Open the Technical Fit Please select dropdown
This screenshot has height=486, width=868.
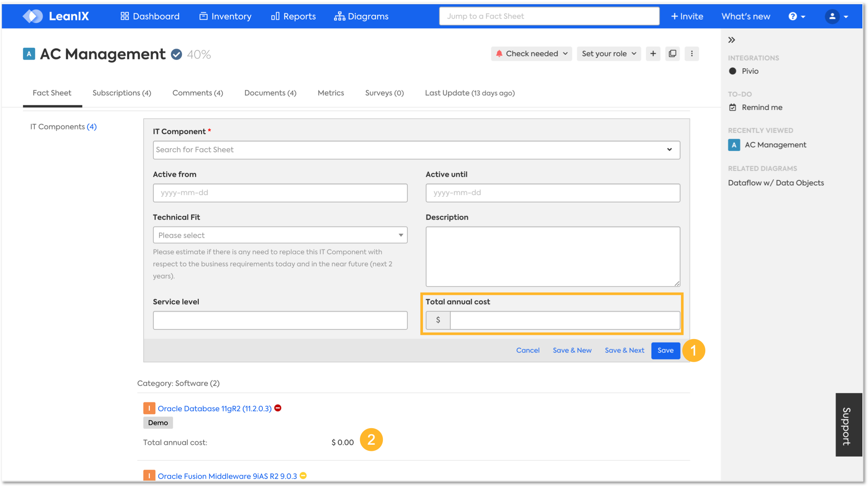pos(280,235)
